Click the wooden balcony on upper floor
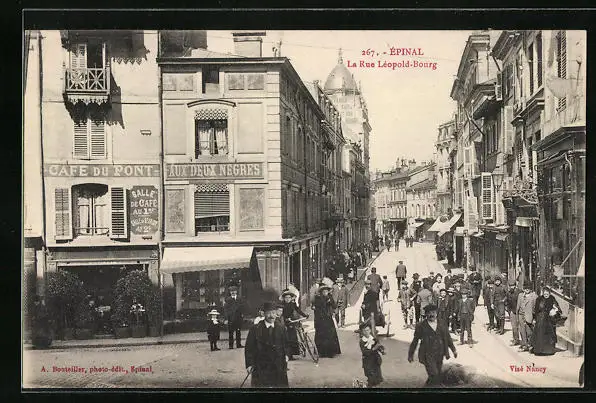596x403 pixels. pyautogui.click(x=88, y=85)
